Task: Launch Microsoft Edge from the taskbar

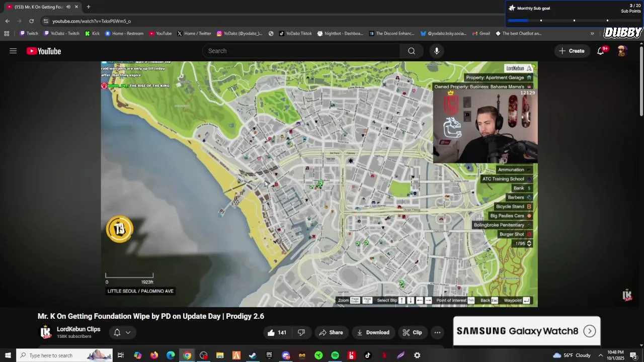Action: 171,355
